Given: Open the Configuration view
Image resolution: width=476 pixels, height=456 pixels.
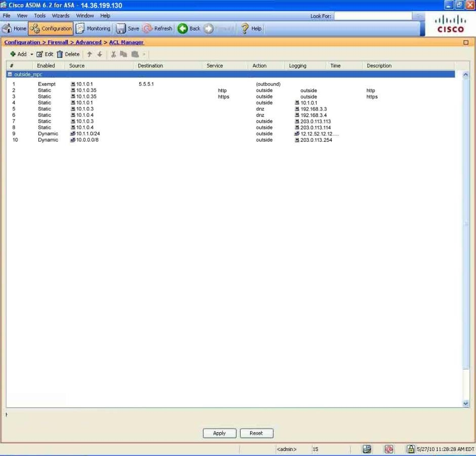Looking at the screenshot, I should click(x=51, y=28).
